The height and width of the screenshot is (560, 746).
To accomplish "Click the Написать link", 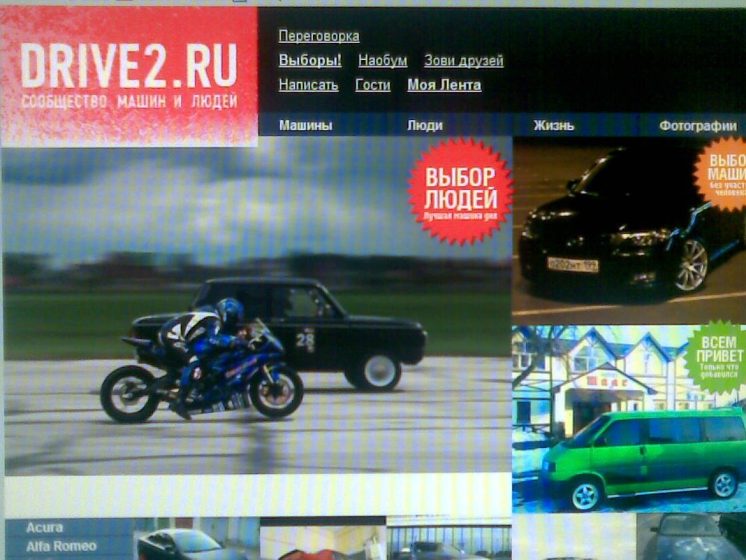I will [x=308, y=85].
